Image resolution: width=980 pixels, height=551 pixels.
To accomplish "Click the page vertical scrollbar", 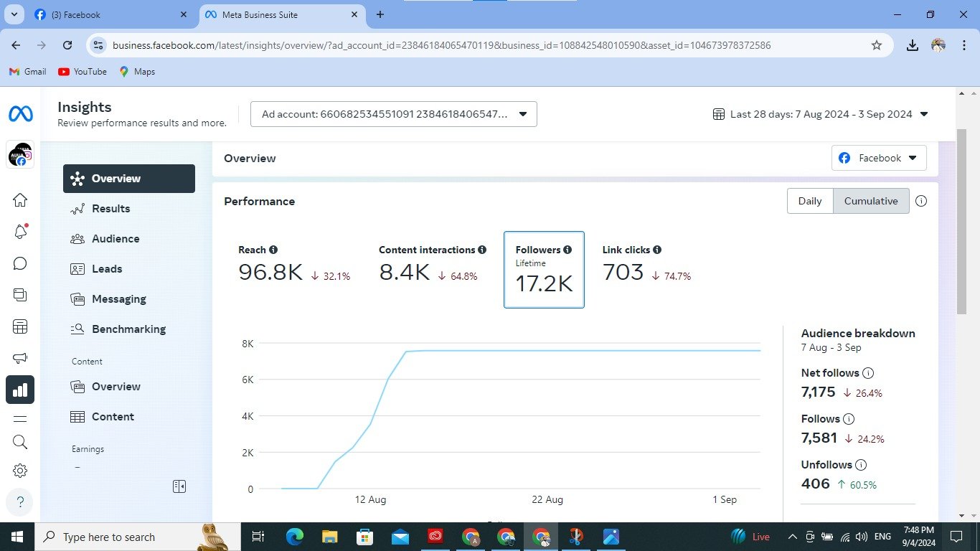I will pos(962,221).
